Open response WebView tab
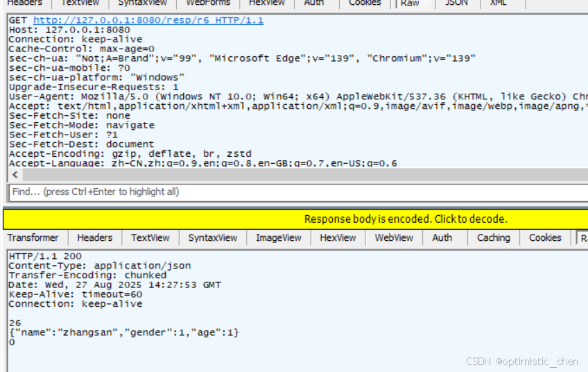588x372 pixels. click(394, 238)
